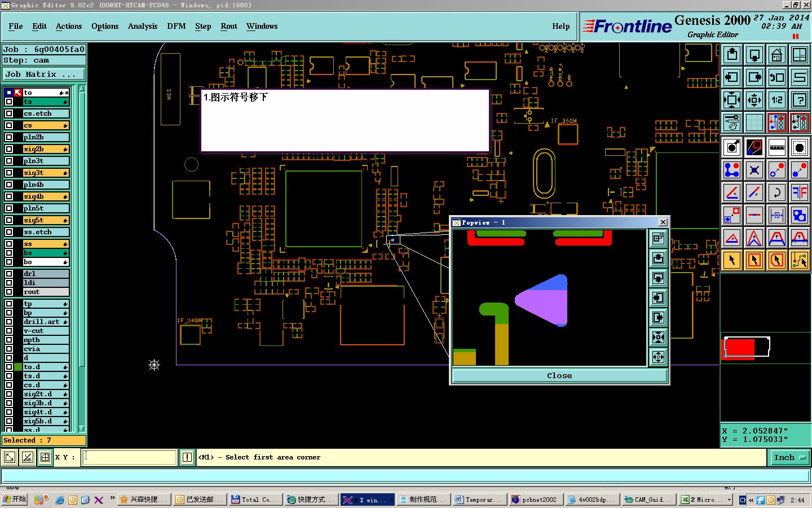Click the Close button in Popview

[559, 375]
